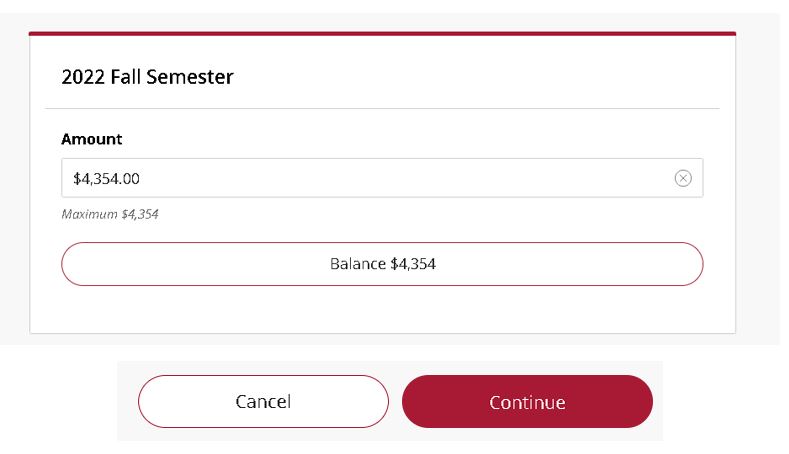This screenshot has width=789, height=454.
Task: Click the 2022 Fall Semester heading
Action: (x=147, y=77)
